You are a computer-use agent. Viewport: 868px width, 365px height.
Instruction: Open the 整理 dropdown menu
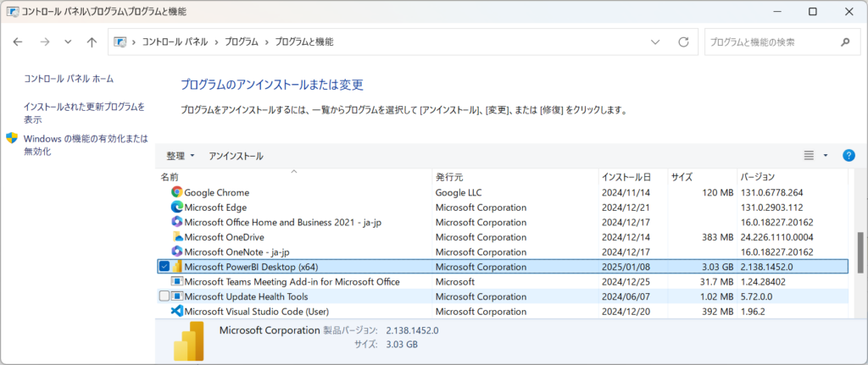pyautogui.click(x=181, y=157)
